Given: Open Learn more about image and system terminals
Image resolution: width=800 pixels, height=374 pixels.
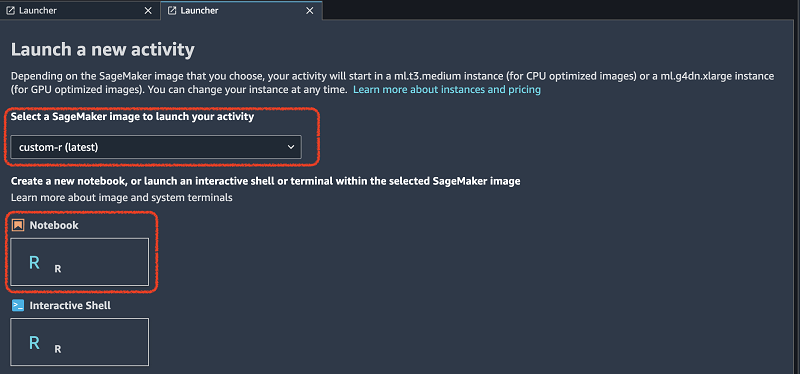Looking at the screenshot, I should [x=121, y=197].
